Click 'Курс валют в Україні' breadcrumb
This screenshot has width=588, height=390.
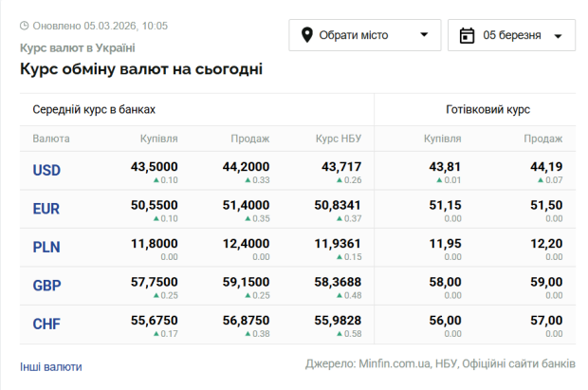coord(77,47)
